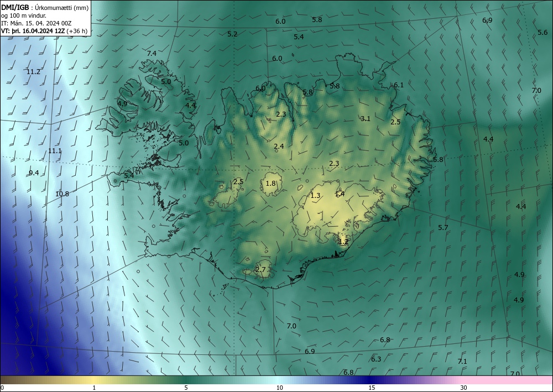Image resolution: width=553 pixels, height=392 pixels.
Task: Select the 6.1 value on northeast coast
Action: click(x=399, y=85)
